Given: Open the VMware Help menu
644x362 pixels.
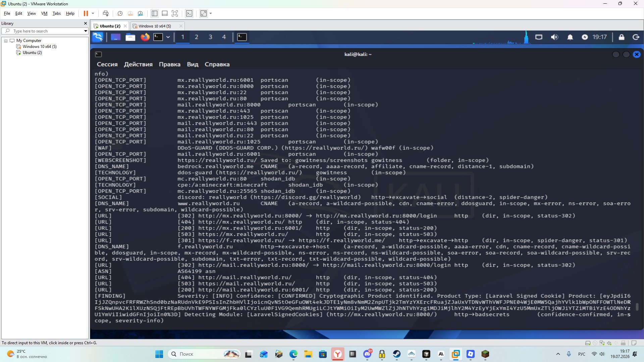Looking at the screenshot, I should (70, 13).
